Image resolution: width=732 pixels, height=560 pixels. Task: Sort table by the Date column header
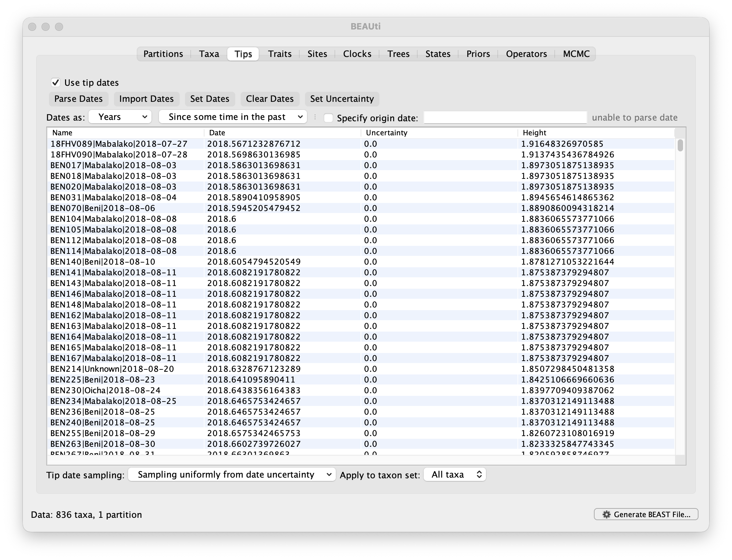283,133
